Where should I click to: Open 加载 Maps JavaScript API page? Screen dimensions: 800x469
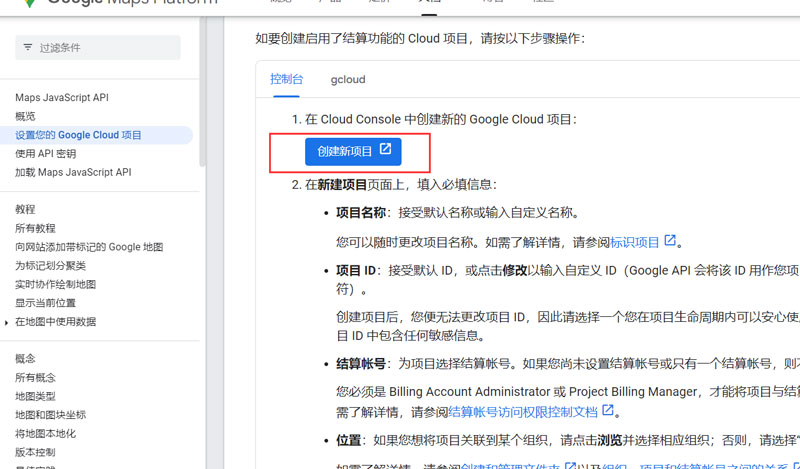coord(73,172)
